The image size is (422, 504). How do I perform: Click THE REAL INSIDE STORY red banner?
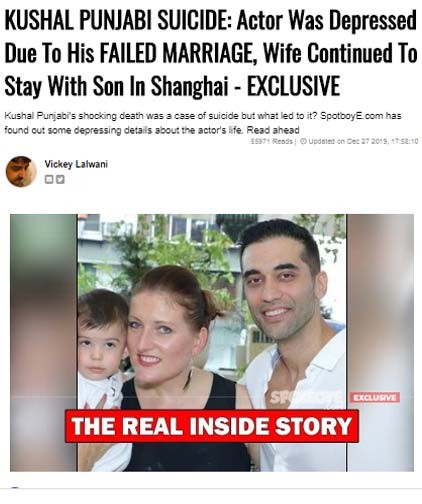pos(212,426)
